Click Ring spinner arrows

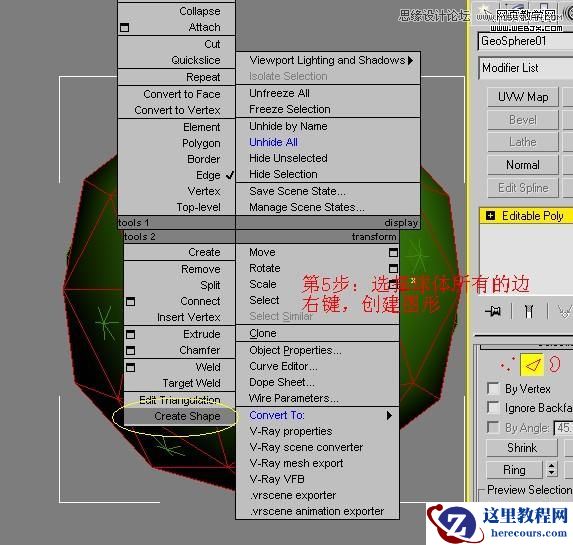[552, 469]
